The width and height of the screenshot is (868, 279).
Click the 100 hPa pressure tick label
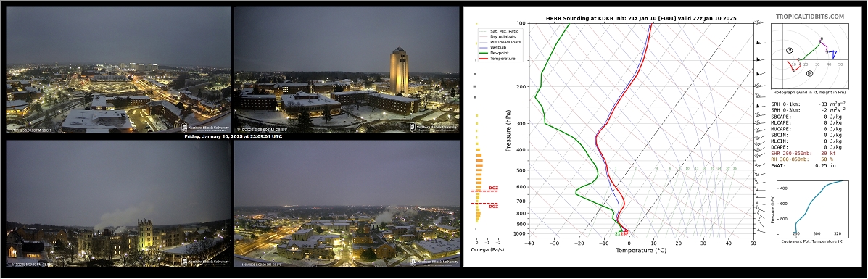[520, 23]
